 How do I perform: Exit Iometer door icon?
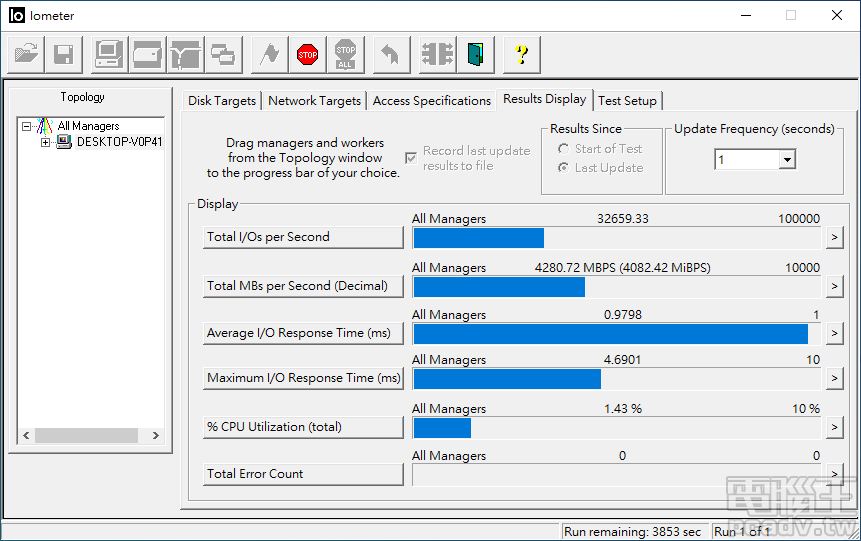pos(476,54)
